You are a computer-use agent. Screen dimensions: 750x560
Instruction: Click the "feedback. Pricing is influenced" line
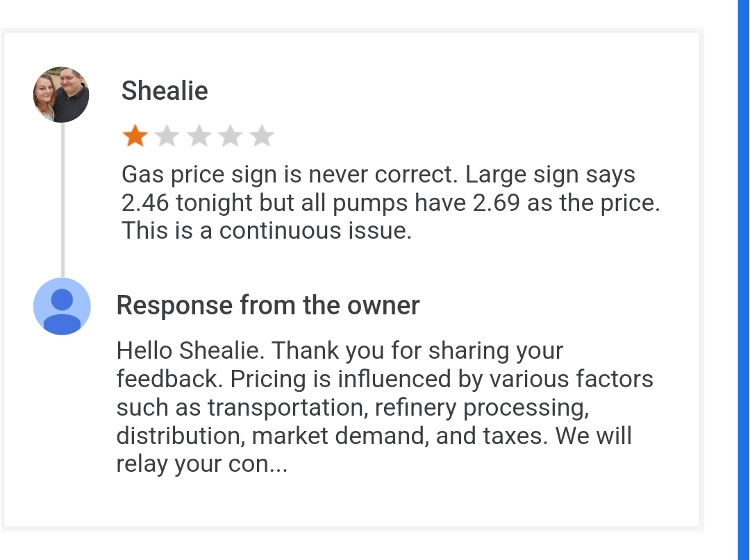(x=385, y=379)
